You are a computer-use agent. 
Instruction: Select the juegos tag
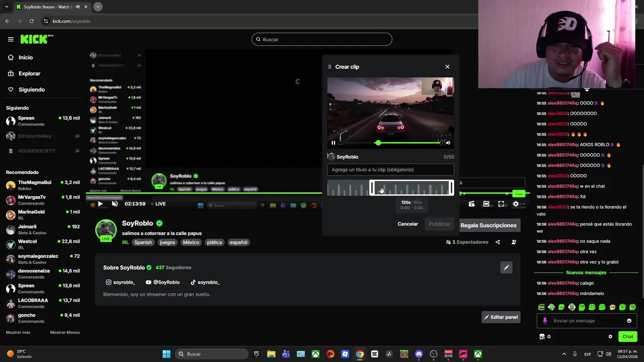[x=168, y=242]
